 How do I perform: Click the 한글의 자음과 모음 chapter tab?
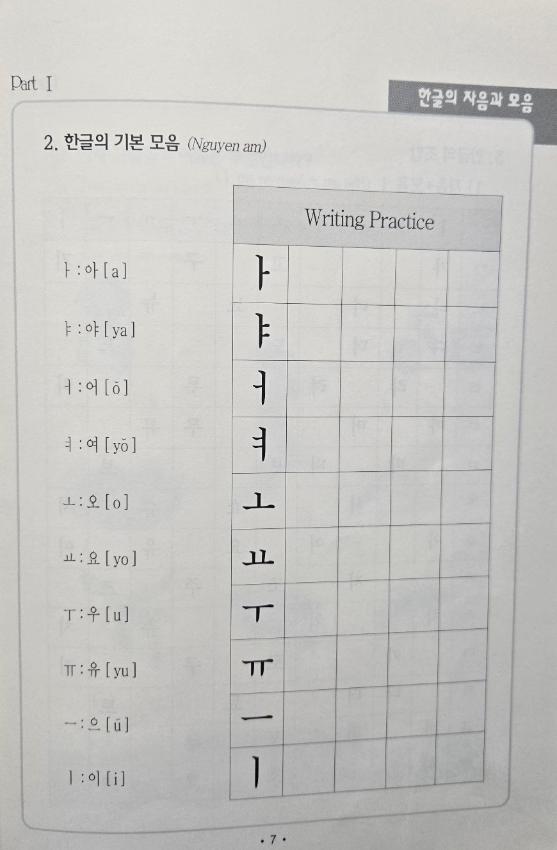(x=475, y=100)
